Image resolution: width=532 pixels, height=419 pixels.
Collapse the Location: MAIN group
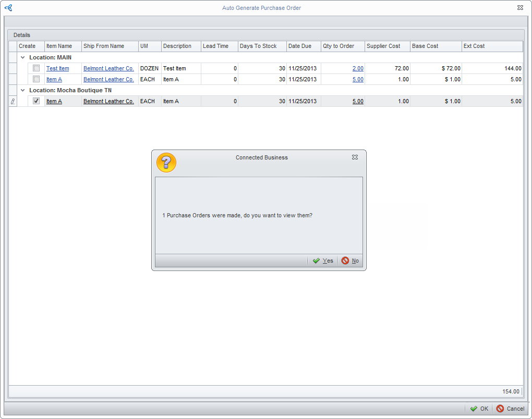[x=22, y=57]
